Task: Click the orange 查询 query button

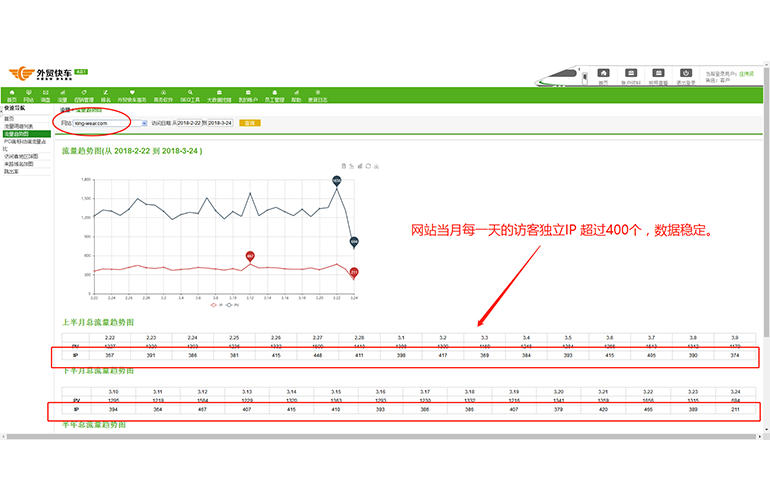Action: [x=249, y=123]
